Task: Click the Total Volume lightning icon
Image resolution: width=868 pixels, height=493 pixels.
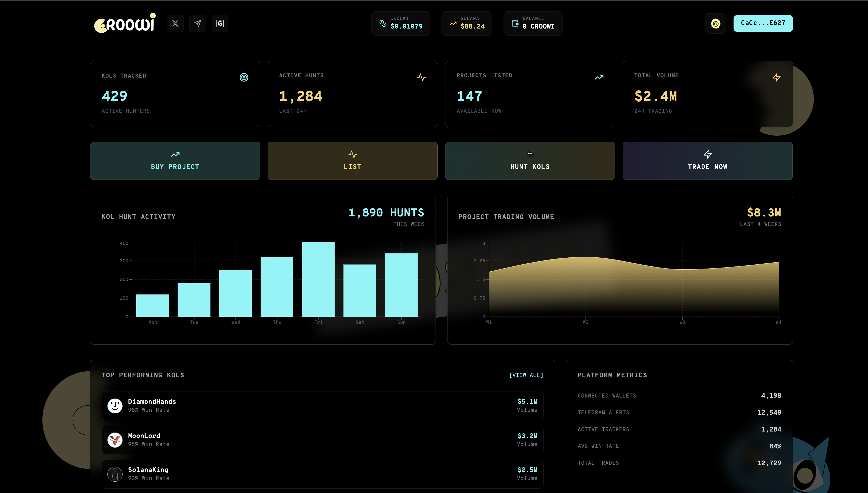Action: pyautogui.click(x=776, y=77)
